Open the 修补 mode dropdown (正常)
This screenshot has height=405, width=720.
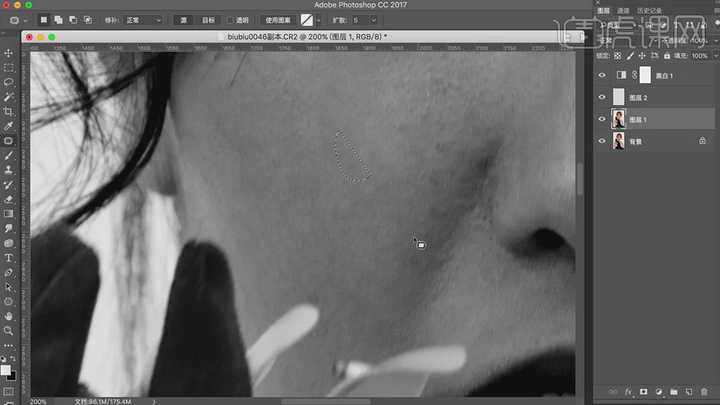tap(144, 20)
